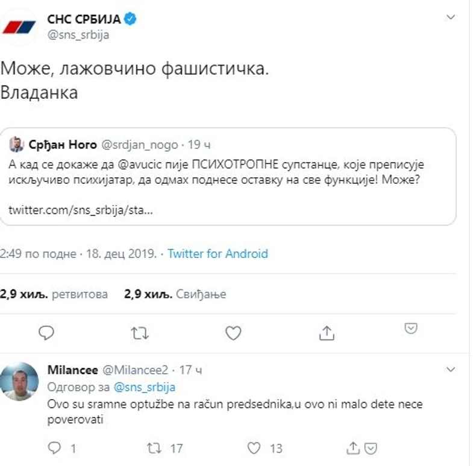Like the main tweet with heart icon
Viewport: 476px width, 466px height.
(233, 332)
